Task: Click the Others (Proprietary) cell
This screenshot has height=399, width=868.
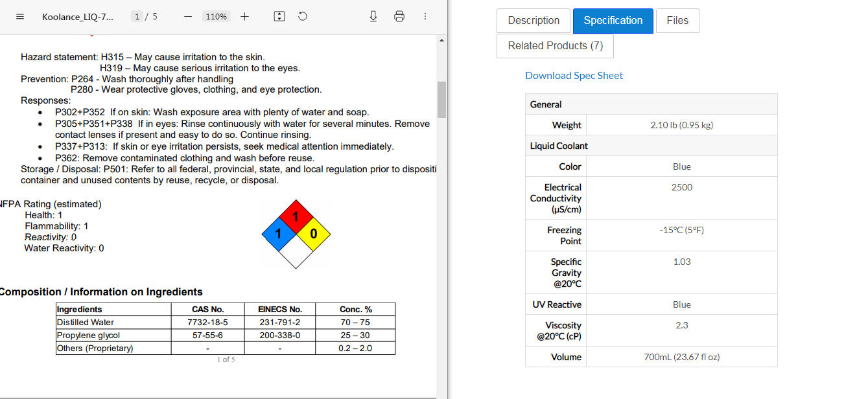Action: tap(114, 348)
